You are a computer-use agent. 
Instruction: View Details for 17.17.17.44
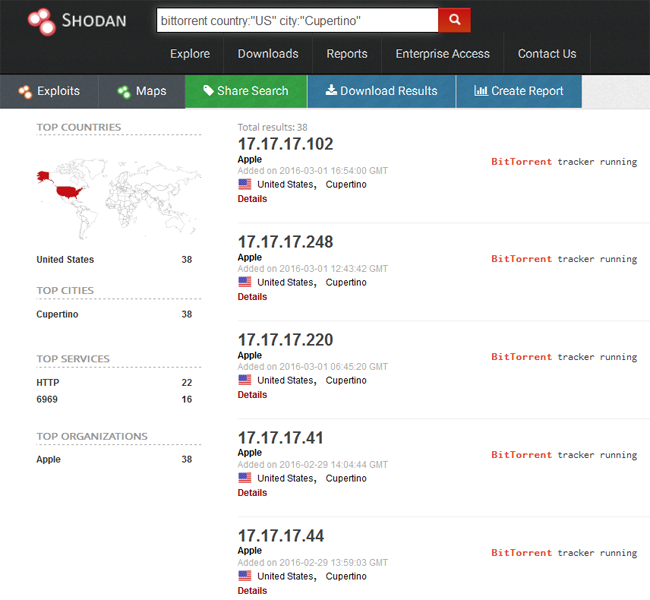click(x=252, y=590)
